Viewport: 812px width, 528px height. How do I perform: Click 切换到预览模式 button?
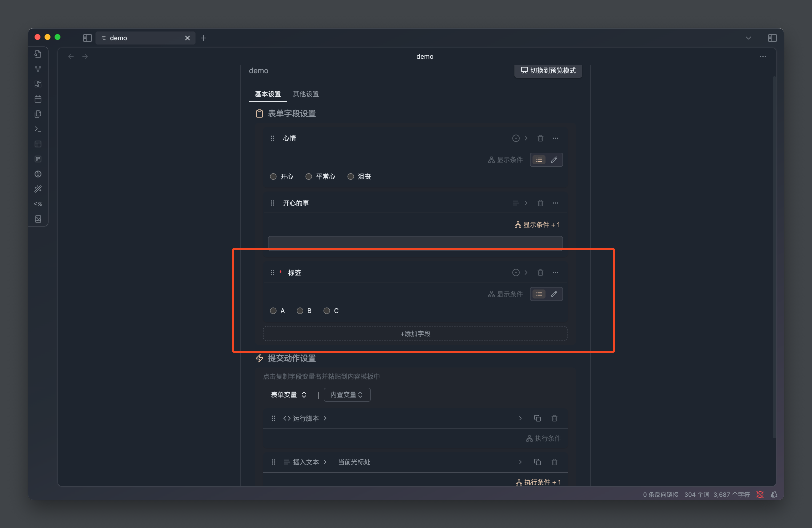[547, 70]
